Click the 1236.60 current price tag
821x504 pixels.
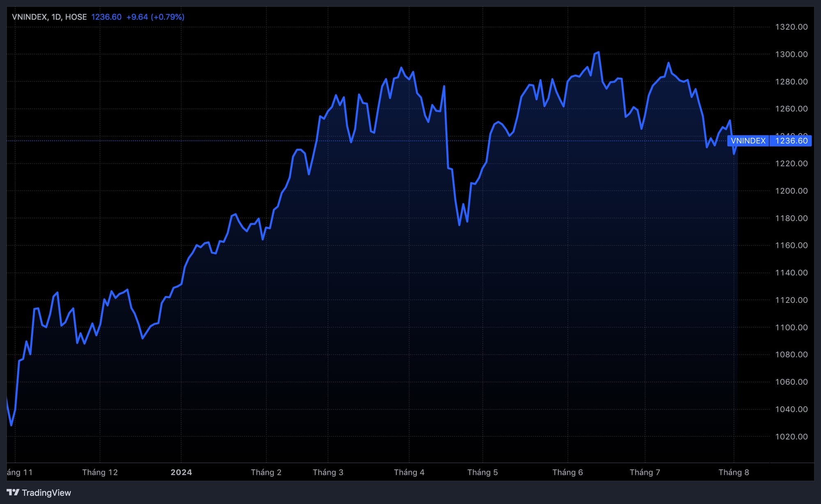click(x=791, y=141)
